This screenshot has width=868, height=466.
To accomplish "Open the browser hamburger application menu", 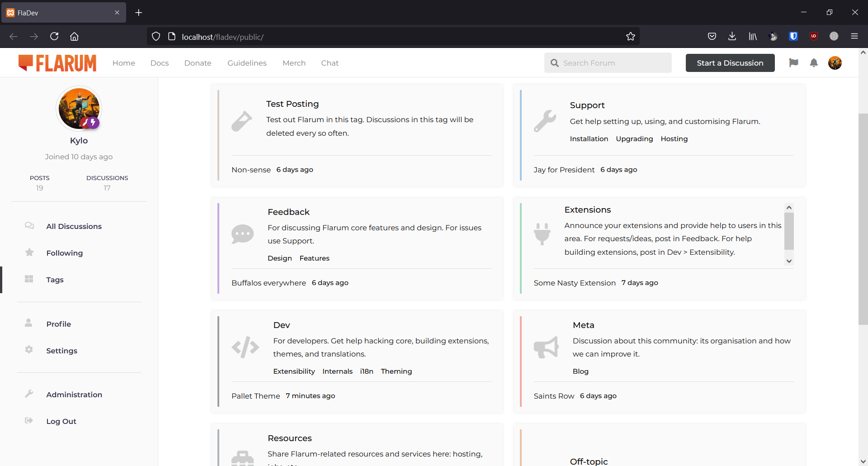I will tap(854, 36).
